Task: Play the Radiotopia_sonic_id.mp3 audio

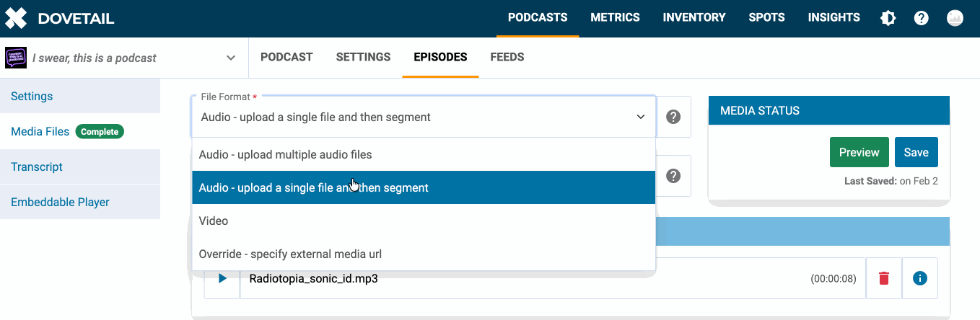Action: pyautogui.click(x=222, y=278)
